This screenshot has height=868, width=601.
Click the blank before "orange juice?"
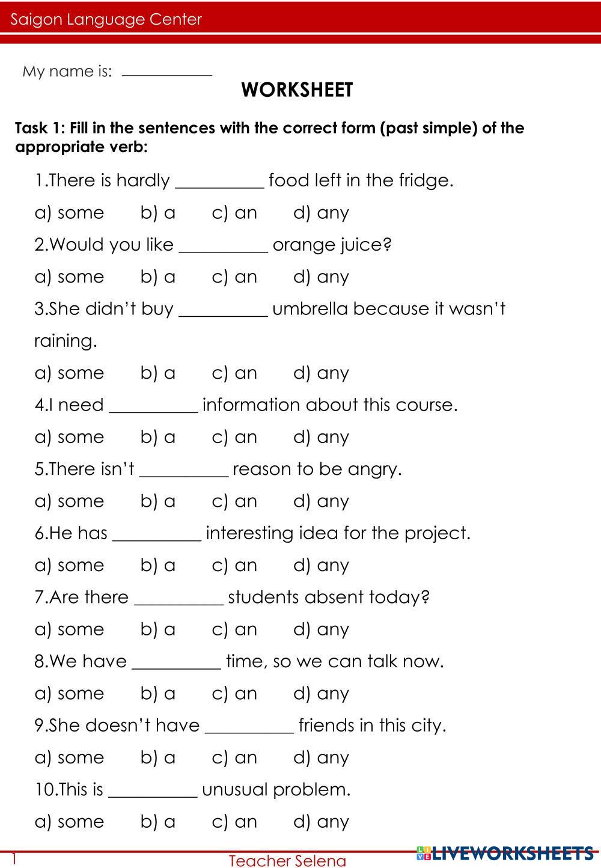click(224, 245)
